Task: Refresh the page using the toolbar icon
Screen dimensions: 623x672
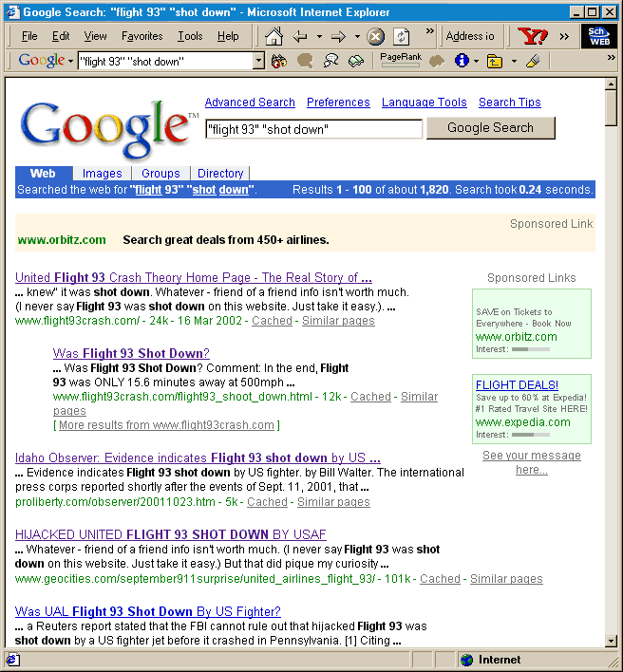Action: (402, 37)
